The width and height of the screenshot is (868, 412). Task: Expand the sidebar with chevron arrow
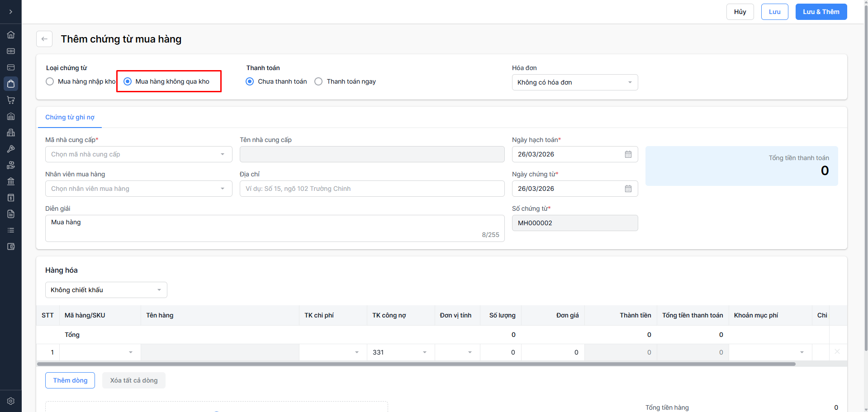pos(11,12)
